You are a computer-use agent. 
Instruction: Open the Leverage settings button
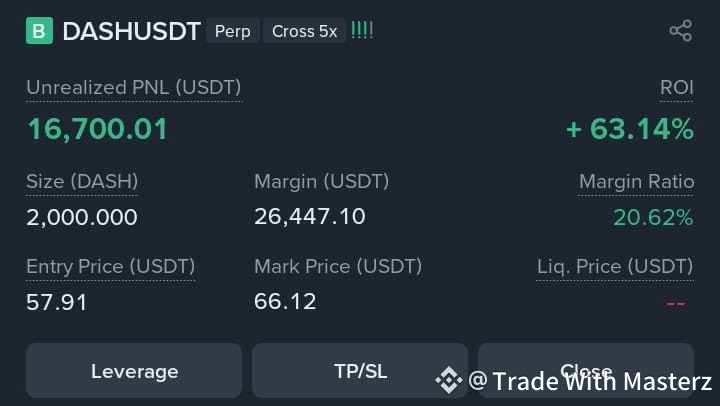pyautogui.click(x=134, y=371)
